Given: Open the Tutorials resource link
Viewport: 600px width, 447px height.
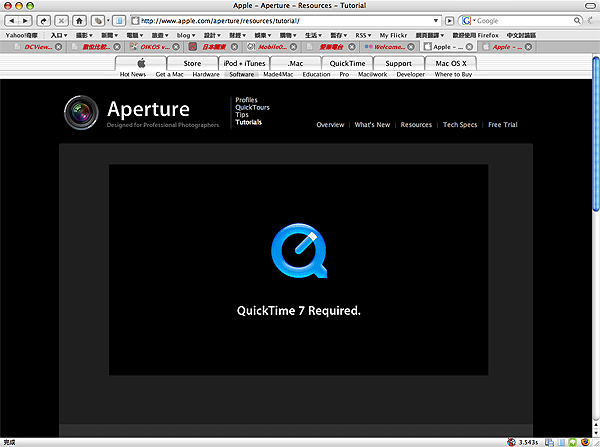Looking at the screenshot, I should pos(248,122).
